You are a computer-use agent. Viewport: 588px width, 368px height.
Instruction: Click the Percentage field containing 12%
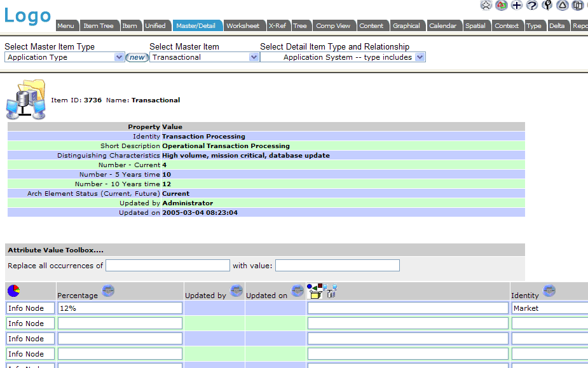(x=120, y=308)
